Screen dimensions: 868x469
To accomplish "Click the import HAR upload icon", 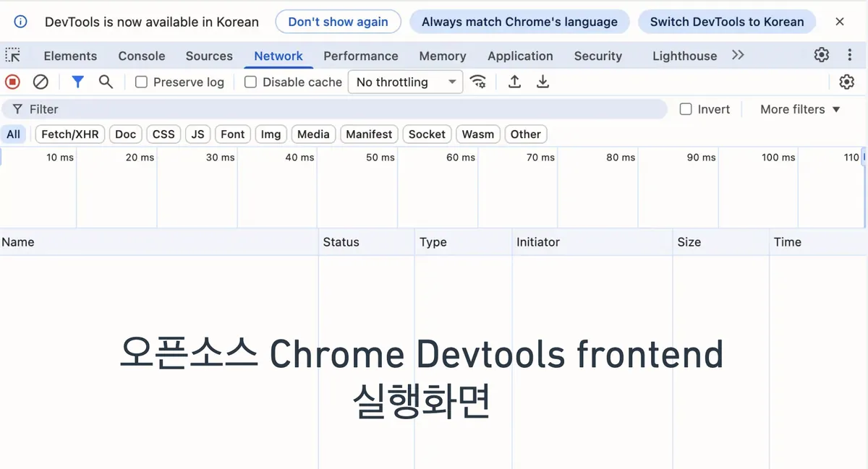I will click(x=514, y=82).
